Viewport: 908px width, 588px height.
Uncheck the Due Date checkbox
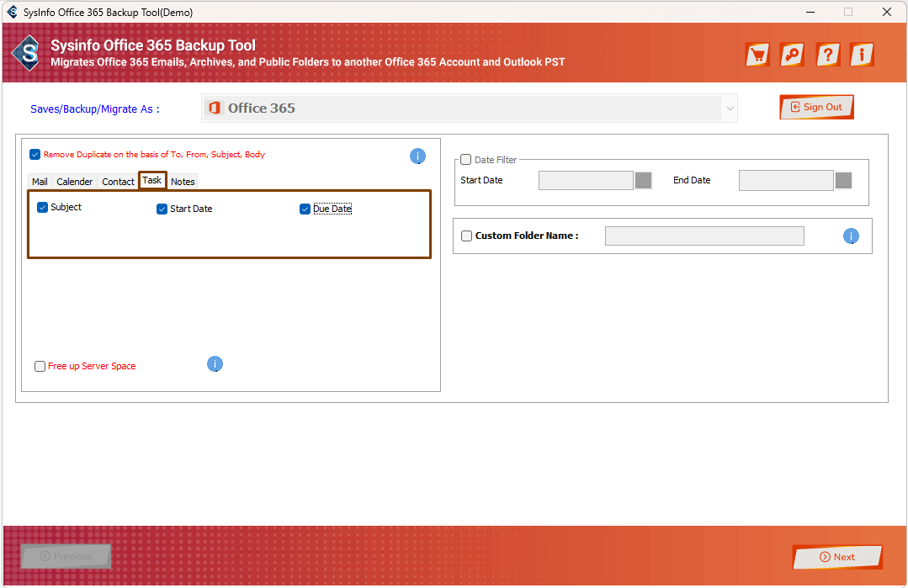[305, 209]
